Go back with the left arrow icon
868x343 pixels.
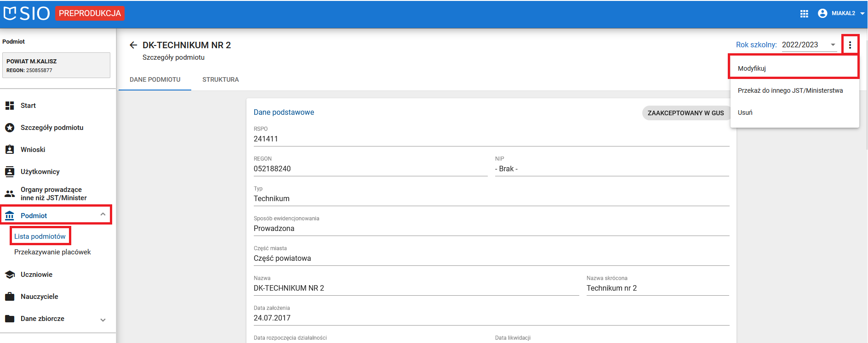coord(133,45)
